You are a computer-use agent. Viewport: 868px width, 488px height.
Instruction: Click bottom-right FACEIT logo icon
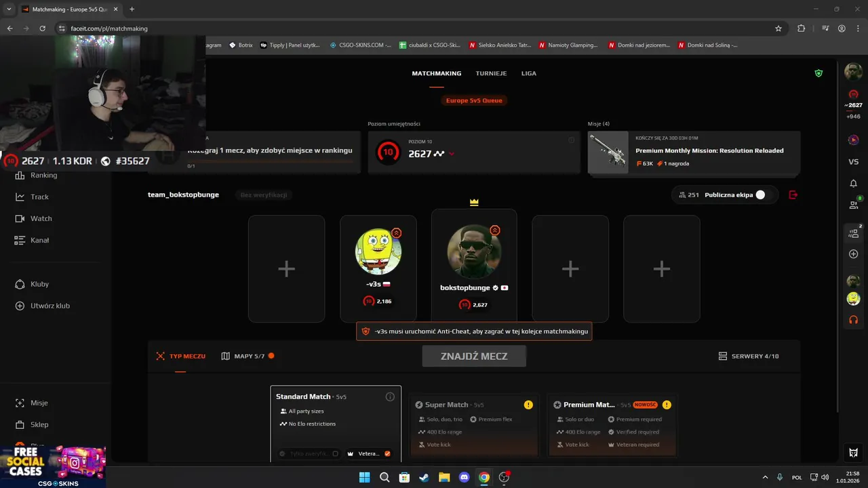click(853, 453)
